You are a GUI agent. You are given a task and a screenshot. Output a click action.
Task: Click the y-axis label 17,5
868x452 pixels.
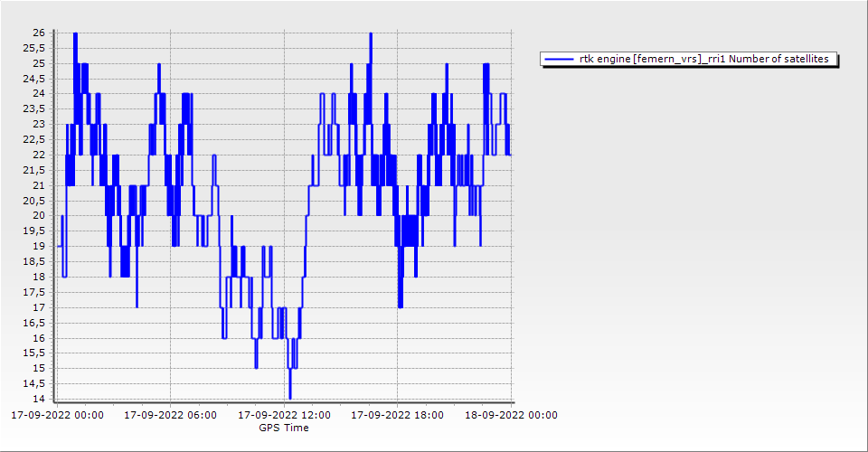(x=35, y=292)
